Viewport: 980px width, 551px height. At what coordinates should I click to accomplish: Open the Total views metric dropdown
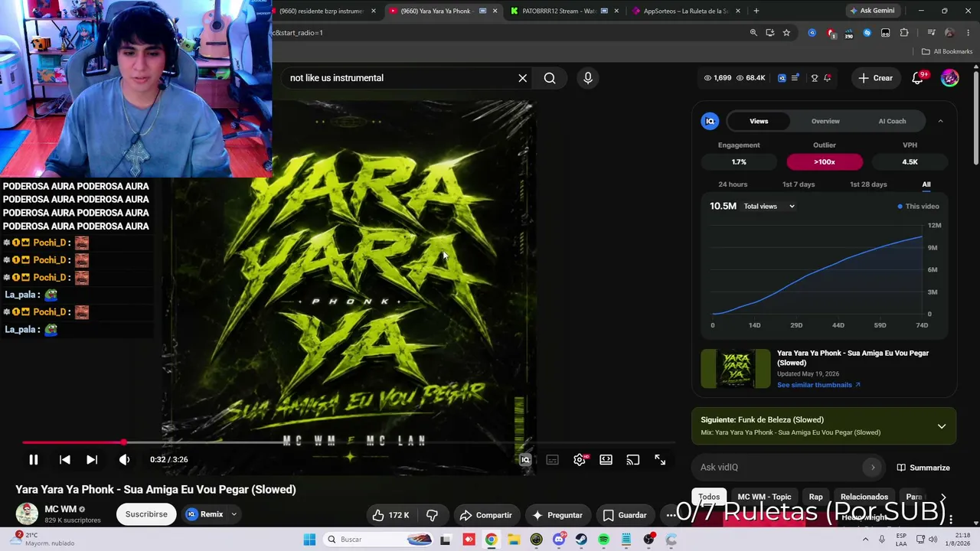769,207
